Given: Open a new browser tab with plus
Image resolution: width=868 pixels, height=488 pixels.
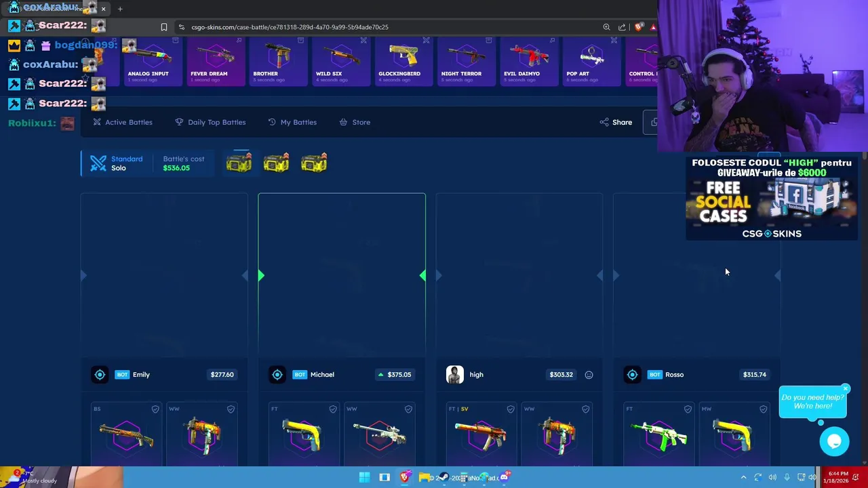Looking at the screenshot, I should click(x=120, y=9).
